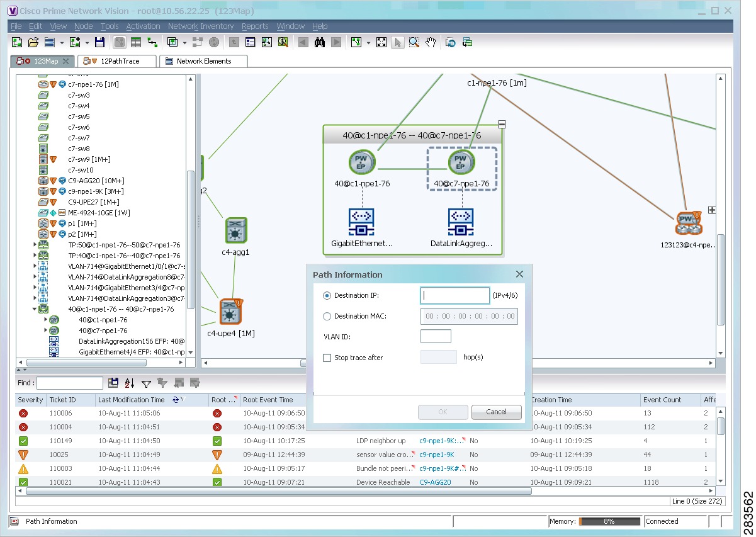Select the Destination MAC radio button
756x537 pixels.
click(x=327, y=317)
